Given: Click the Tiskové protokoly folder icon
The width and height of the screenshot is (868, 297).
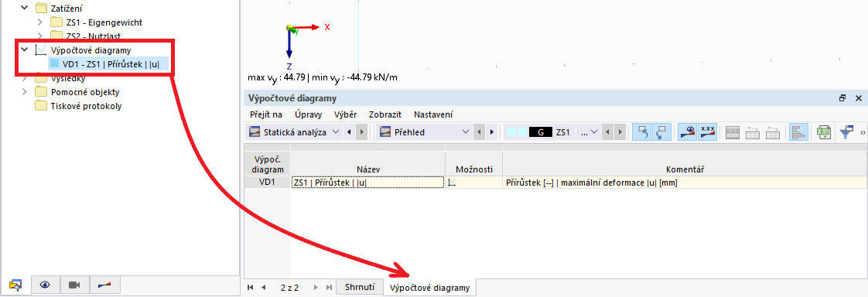Looking at the screenshot, I should (x=40, y=106).
